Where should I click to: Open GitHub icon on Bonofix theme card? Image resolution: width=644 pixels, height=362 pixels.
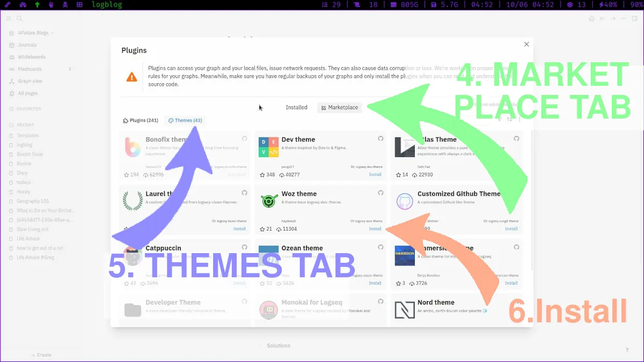[x=244, y=138]
